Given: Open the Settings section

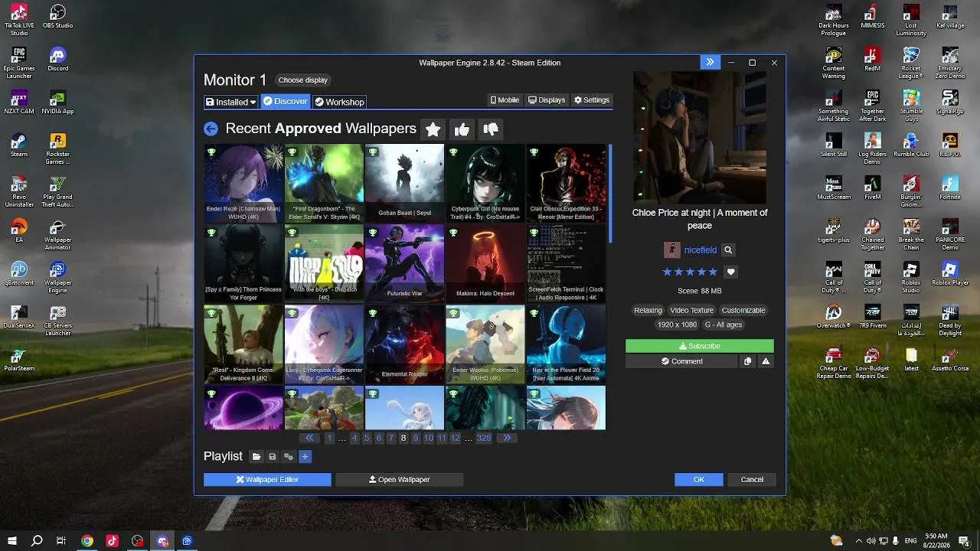Looking at the screenshot, I should click(592, 100).
